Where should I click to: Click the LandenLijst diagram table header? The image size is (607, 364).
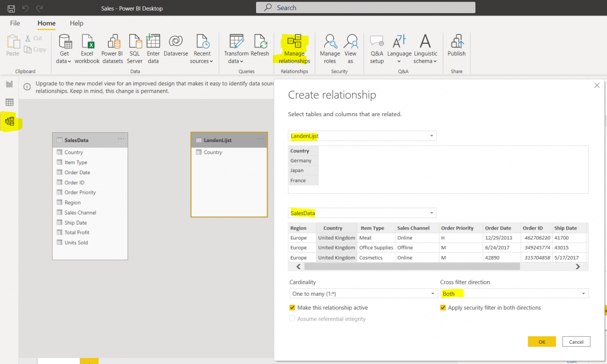click(229, 140)
